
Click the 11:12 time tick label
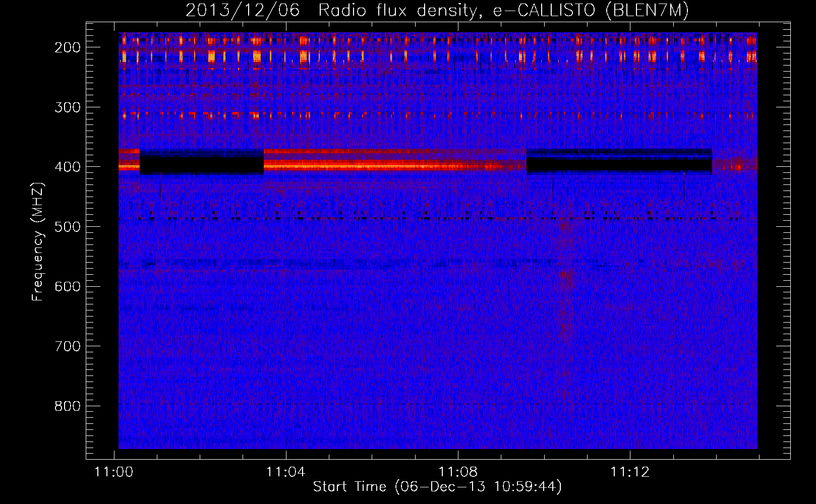pos(630,472)
